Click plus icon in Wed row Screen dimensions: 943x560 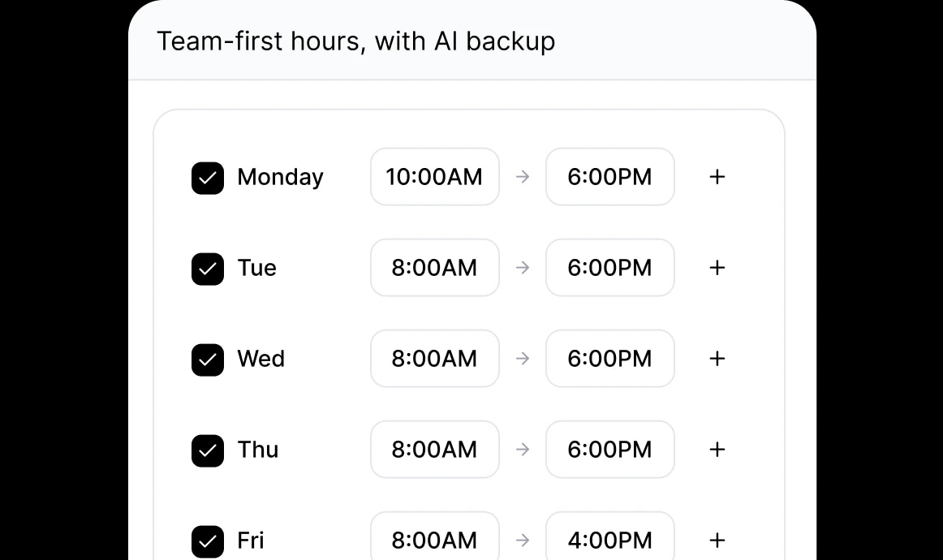[x=717, y=359]
